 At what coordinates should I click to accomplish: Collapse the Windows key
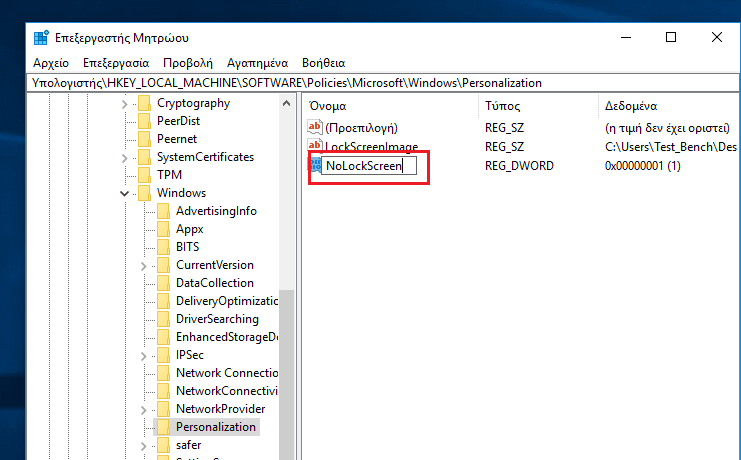124,193
